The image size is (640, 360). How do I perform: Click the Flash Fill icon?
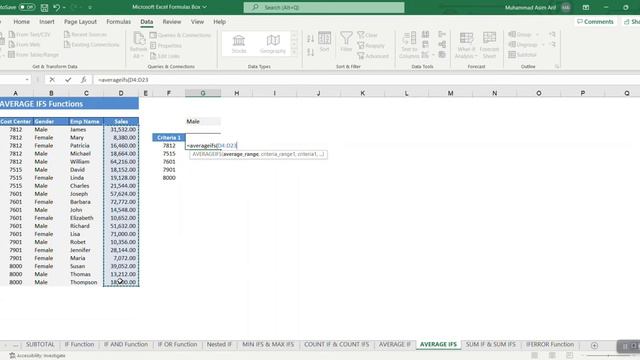(x=425, y=34)
